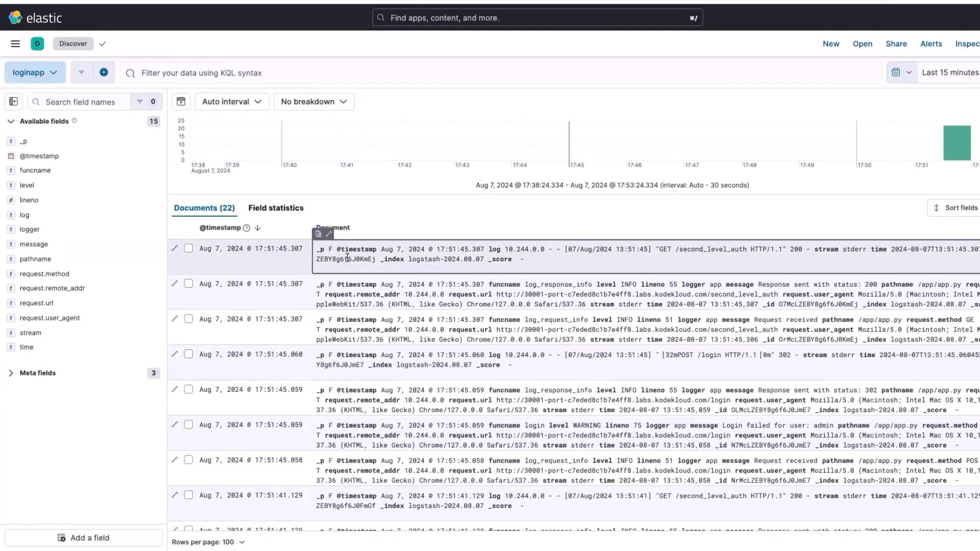Tick the 17:51:45.060 row checkbox
This screenshot has height=551, width=980.
(x=188, y=354)
